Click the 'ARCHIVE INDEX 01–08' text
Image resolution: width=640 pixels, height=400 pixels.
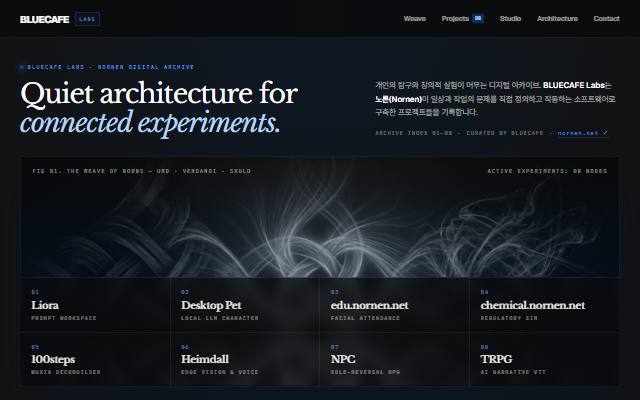(x=414, y=133)
